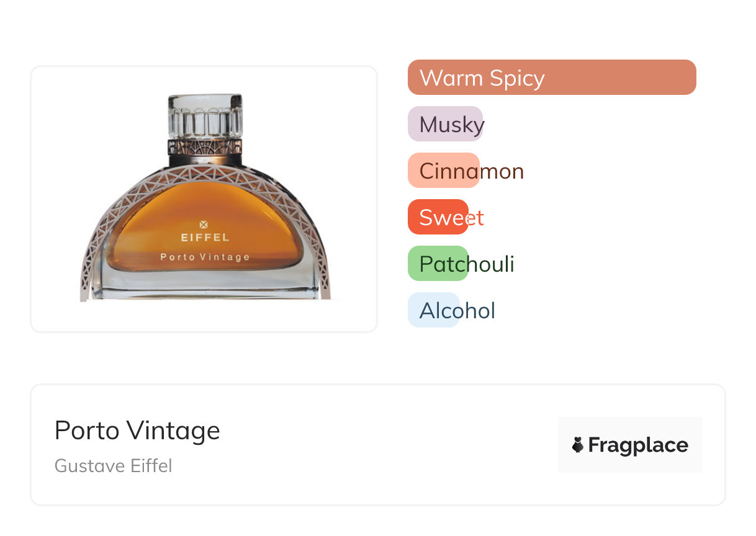Pick the Sweet accord bar
This screenshot has width=756, height=536.
coord(438,217)
